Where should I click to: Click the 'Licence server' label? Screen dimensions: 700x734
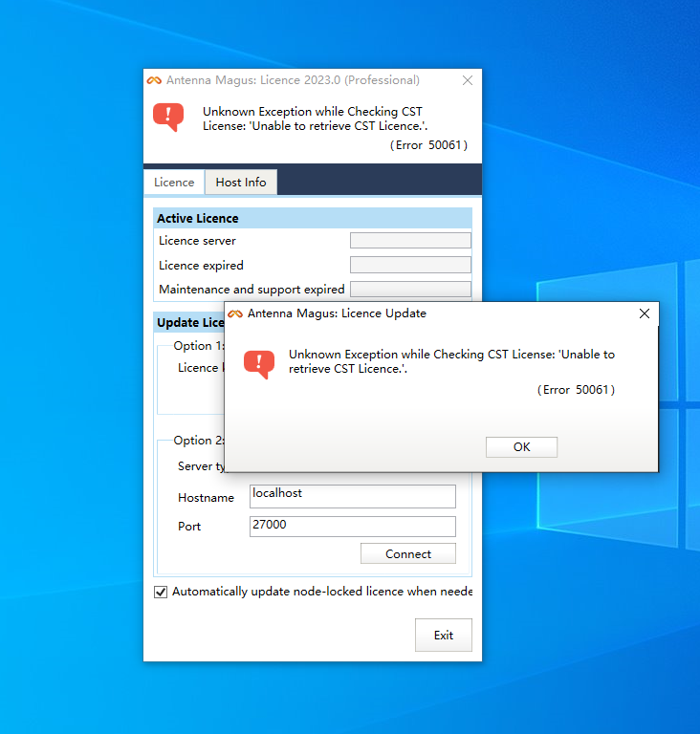[197, 241]
